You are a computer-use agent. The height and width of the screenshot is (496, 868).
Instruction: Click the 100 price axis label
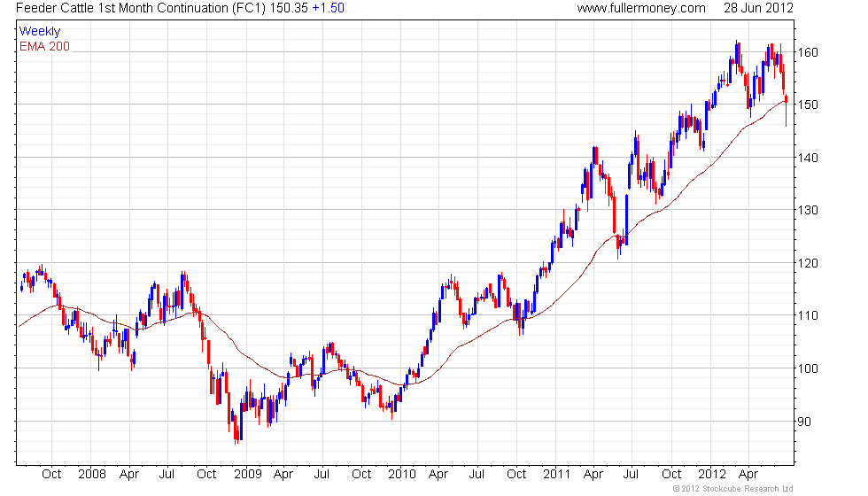coord(808,368)
